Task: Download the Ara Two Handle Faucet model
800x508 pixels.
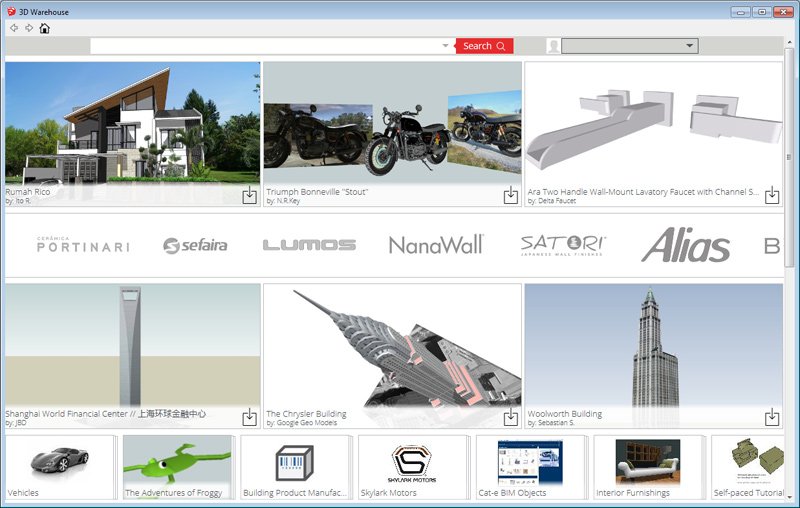Action: [x=772, y=195]
